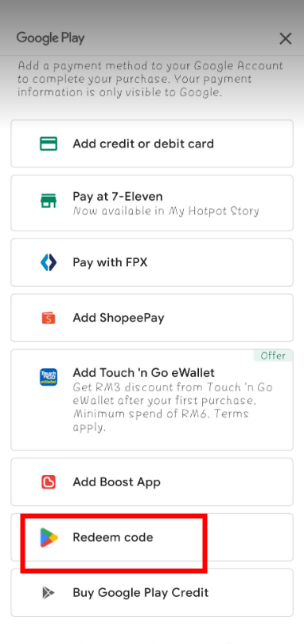The width and height of the screenshot is (304, 644).
Task: Select Pay with FPX
Action: pyautogui.click(x=152, y=262)
